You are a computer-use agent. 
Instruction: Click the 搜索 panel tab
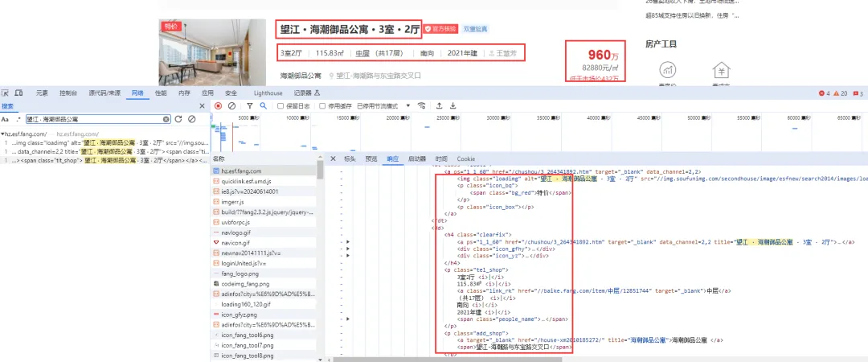[x=7, y=106]
